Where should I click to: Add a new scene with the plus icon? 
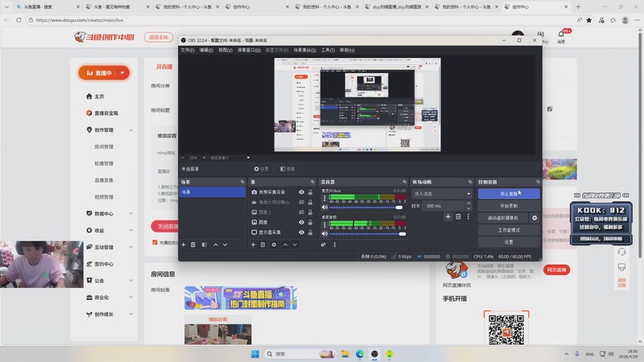tap(184, 245)
